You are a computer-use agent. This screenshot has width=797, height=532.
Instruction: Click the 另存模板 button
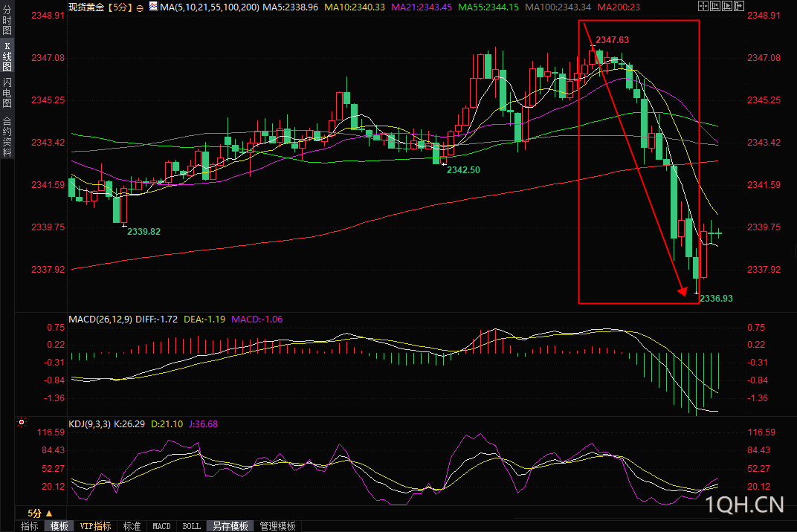[230, 526]
